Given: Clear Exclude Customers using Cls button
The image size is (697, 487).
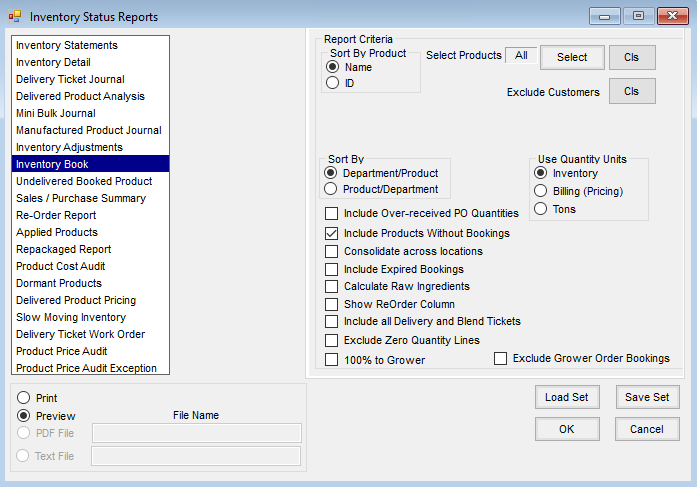Looking at the screenshot, I should (632, 92).
